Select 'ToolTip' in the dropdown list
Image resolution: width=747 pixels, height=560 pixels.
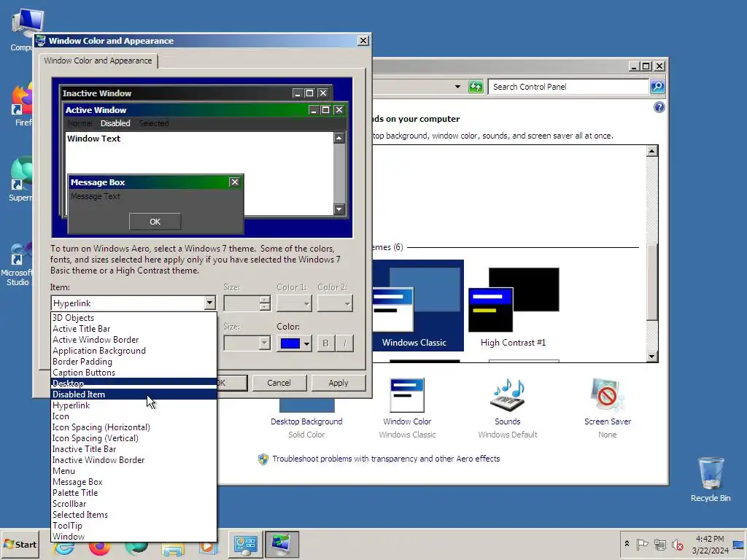point(134,526)
